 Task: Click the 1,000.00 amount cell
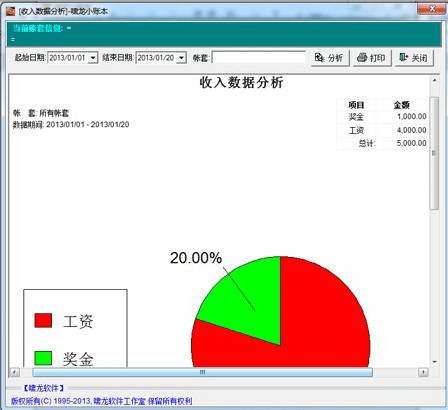(x=412, y=117)
